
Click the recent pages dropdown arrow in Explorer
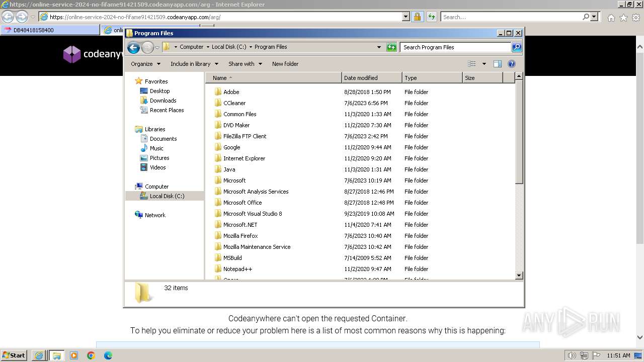pyautogui.click(x=157, y=47)
